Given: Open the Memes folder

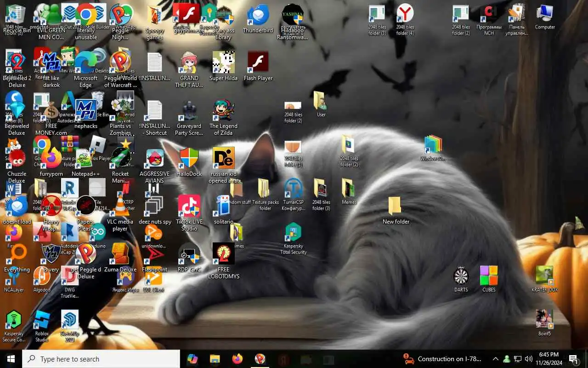Looking at the screenshot, I should coord(349,191).
